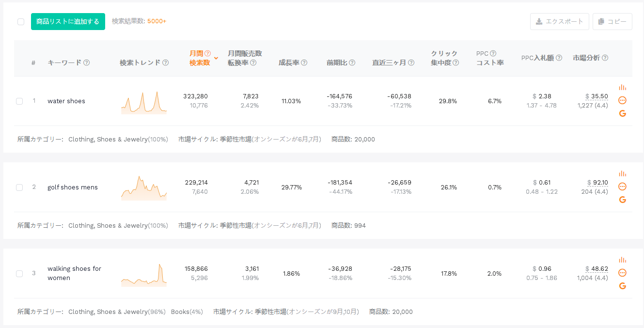Check the golf shoes mens row checkbox
The height and width of the screenshot is (328, 644).
[19, 187]
